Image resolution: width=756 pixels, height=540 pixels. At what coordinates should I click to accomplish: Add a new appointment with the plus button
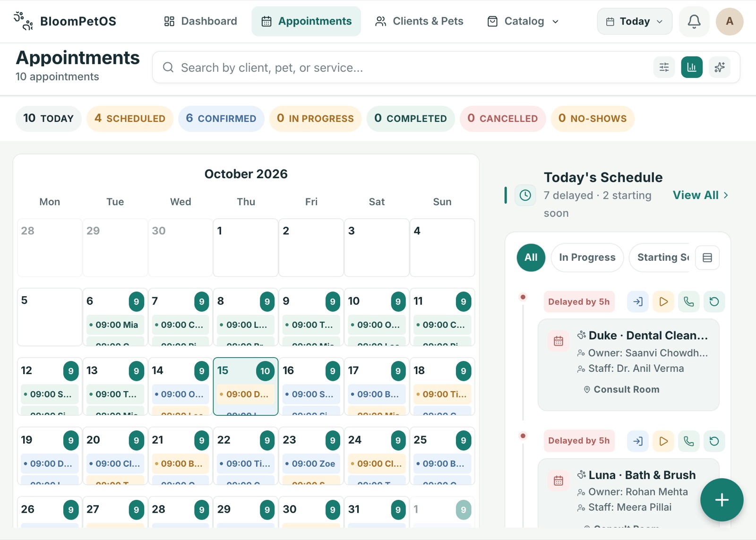(x=722, y=500)
